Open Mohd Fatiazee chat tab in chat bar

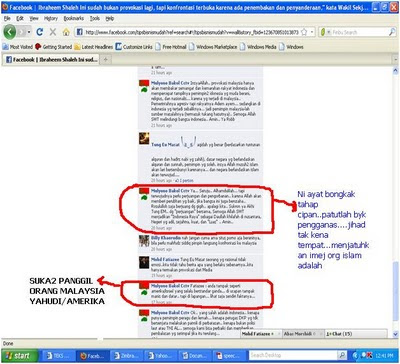tap(261, 334)
